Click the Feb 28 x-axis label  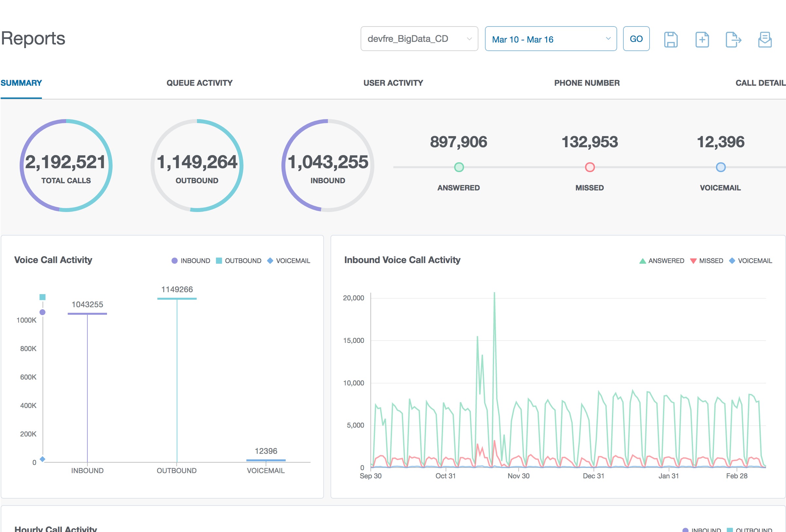[737, 476]
